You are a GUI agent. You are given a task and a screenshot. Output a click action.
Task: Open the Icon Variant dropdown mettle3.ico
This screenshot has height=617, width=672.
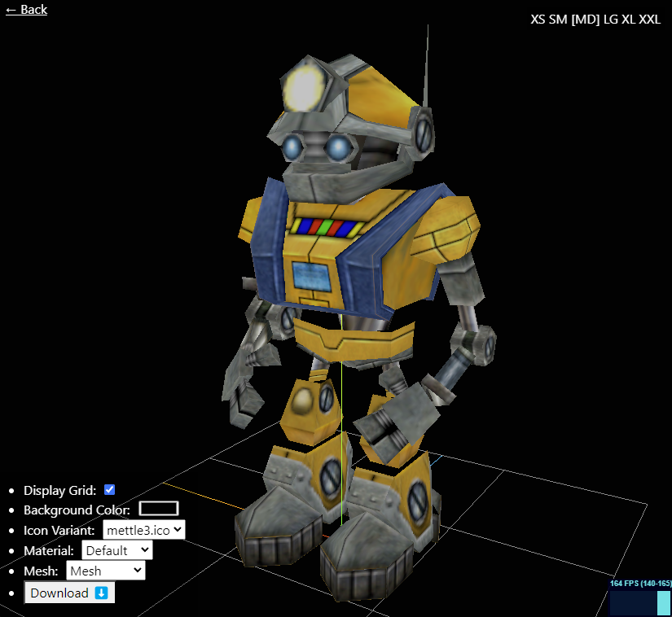pos(144,530)
